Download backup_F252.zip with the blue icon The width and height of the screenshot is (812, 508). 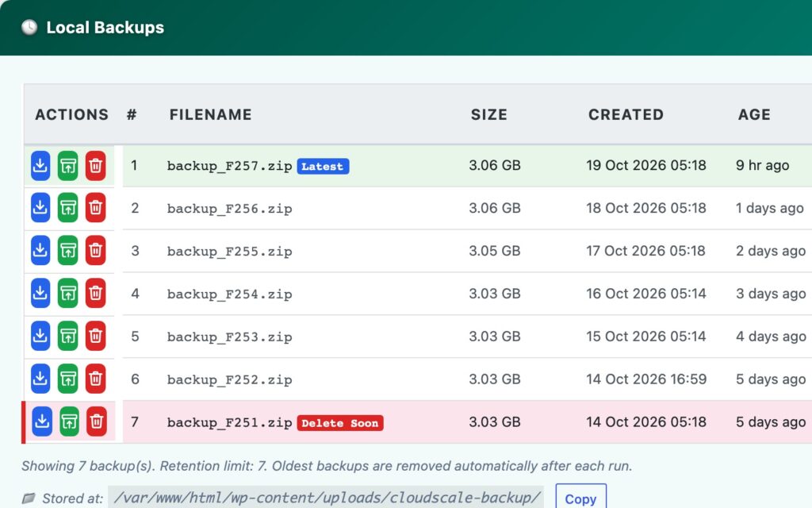click(40, 379)
